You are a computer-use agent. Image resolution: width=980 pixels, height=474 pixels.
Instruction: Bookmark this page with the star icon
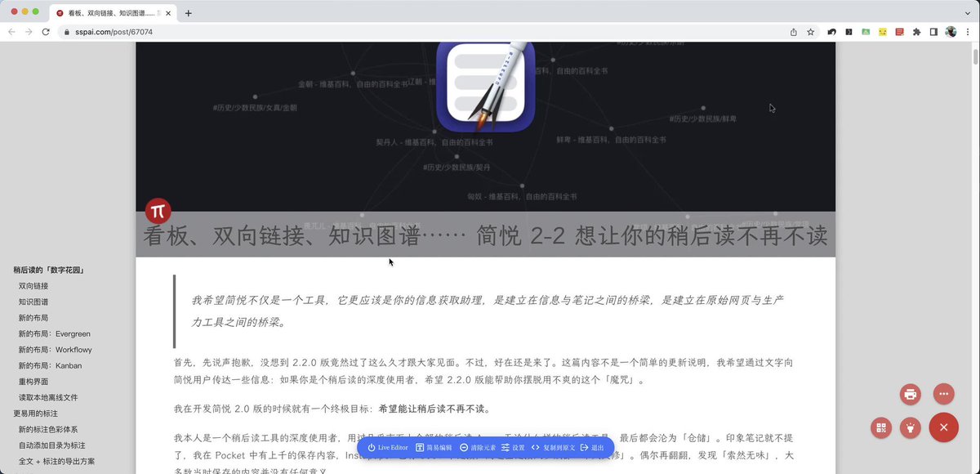point(811,32)
